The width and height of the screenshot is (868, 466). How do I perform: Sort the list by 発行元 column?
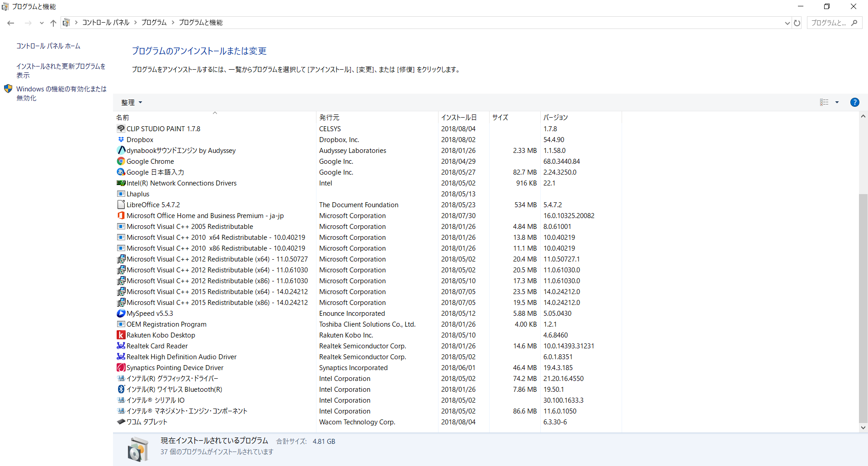(377, 117)
